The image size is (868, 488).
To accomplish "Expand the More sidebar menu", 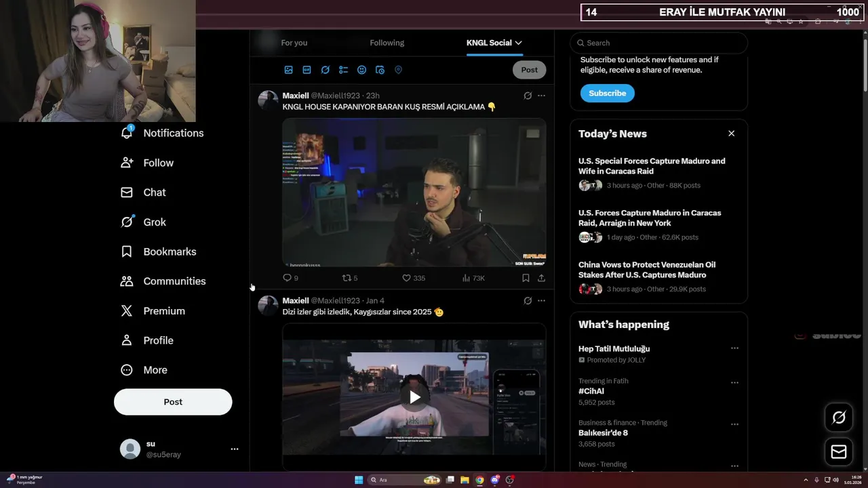I will coord(144,370).
